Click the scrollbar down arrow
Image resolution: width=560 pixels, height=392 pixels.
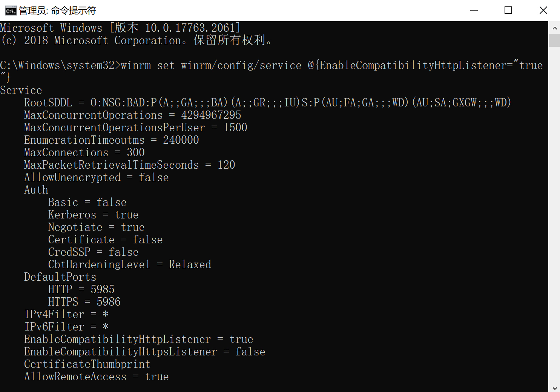click(554, 387)
